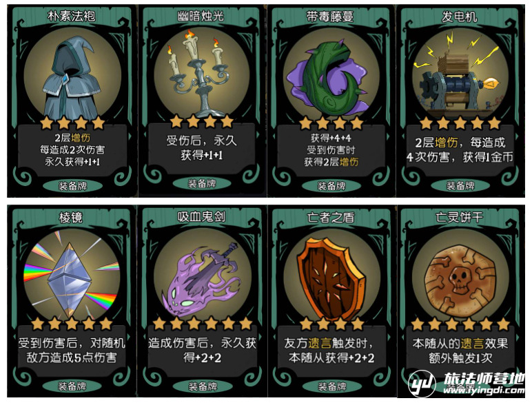The width and height of the screenshot is (532, 405).
Task: Click the star rating on 发电机 card
Action: (460, 123)
